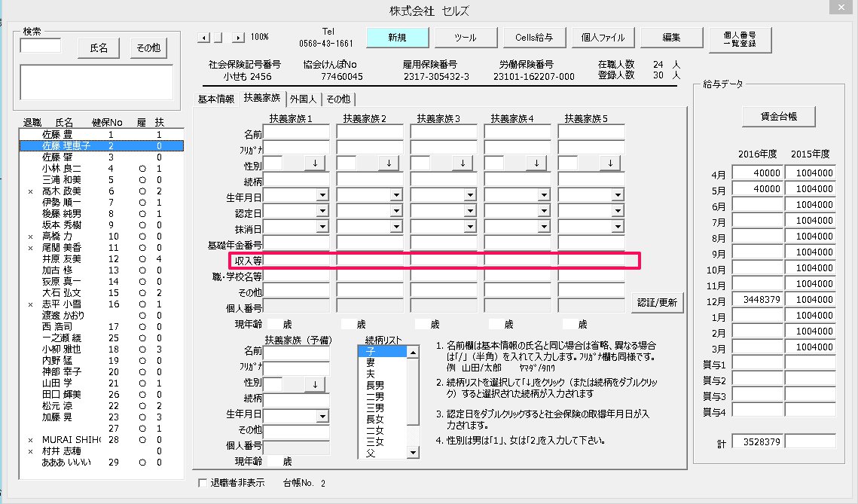Open the 賃金台帳 button
Viewport: 858px width, 504px height.
pyautogui.click(x=779, y=117)
